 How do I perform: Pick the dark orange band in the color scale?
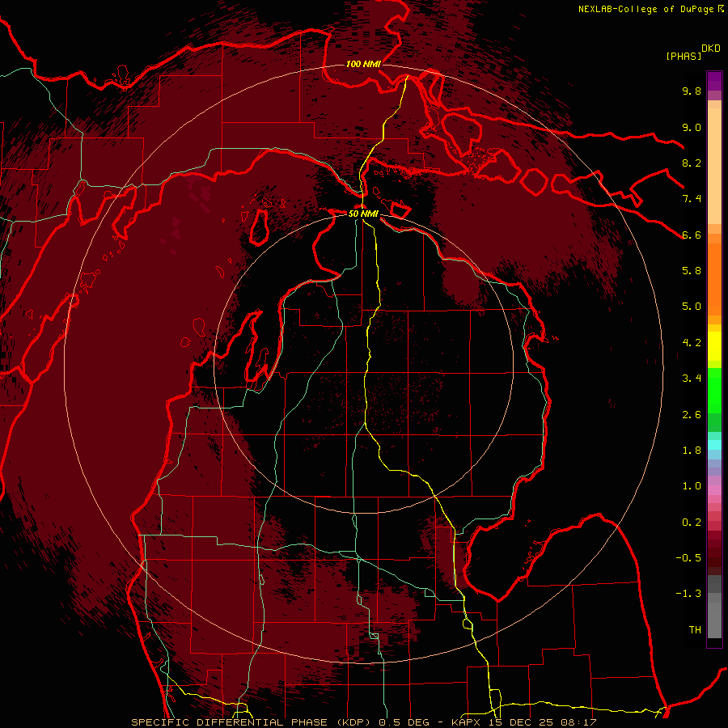click(714, 278)
